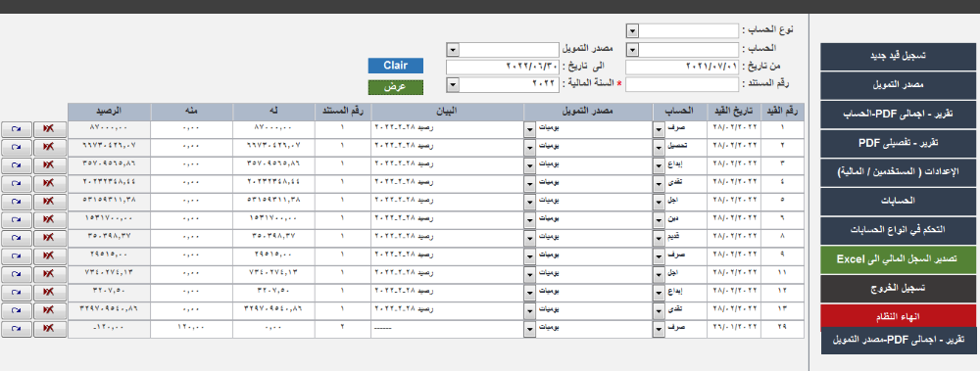Open الإعدادات (المستخدمين / المالية) settings
This screenshot has width=980, height=371.
click(898, 172)
